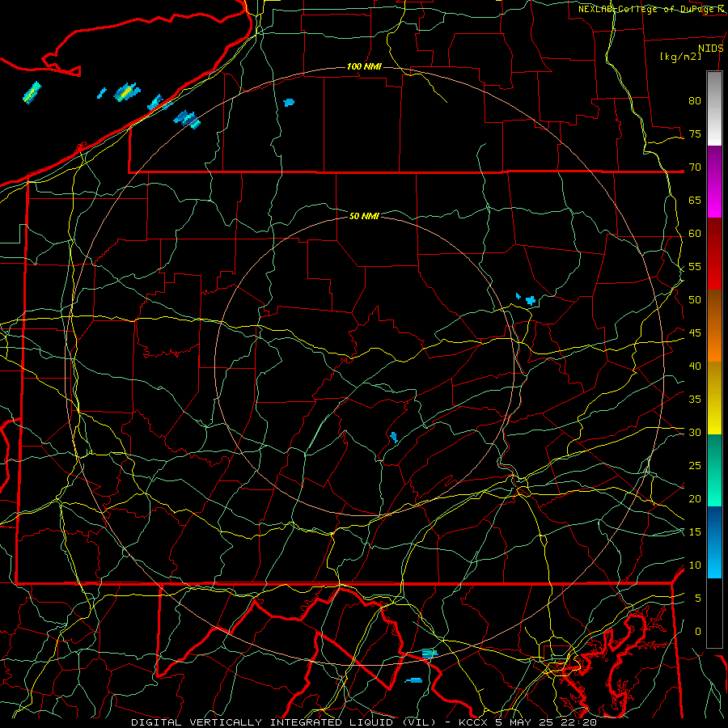Screen dimensions: 728x728
Task: Click the scale value "15"
Action: tap(695, 532)
